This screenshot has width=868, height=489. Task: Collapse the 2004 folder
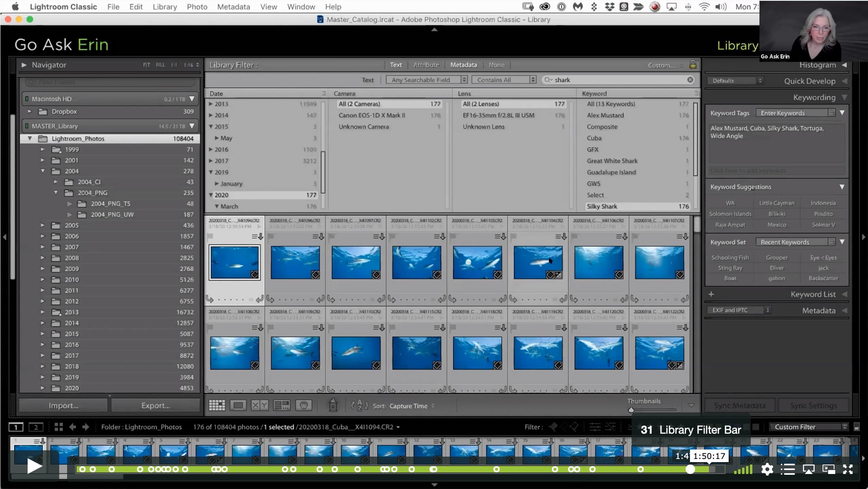(x=43, y=171)
